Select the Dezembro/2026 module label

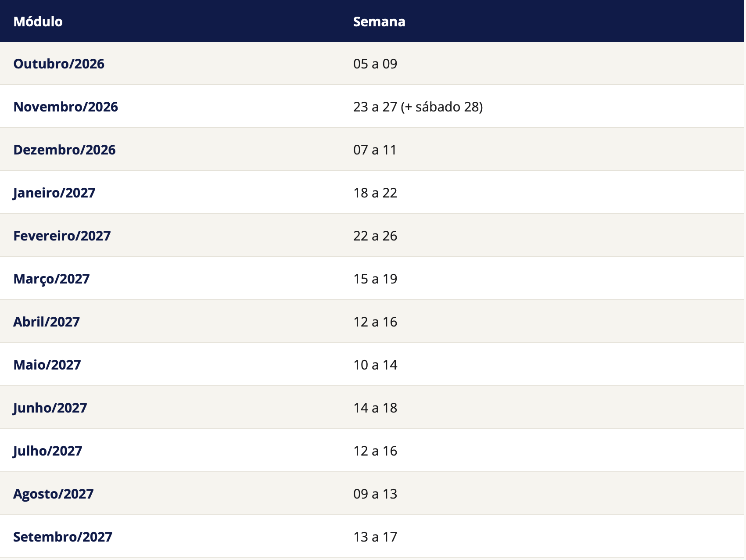click(x=65, y=150)
